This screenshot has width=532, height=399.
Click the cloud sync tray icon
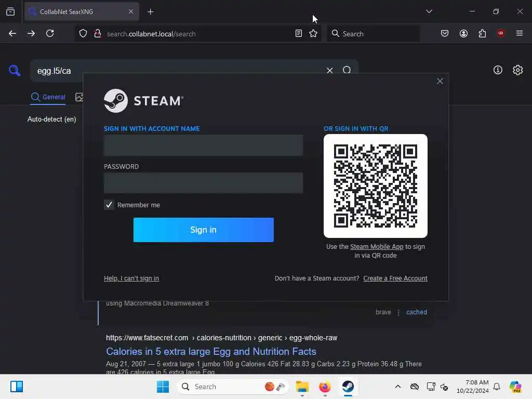point(414,387)
